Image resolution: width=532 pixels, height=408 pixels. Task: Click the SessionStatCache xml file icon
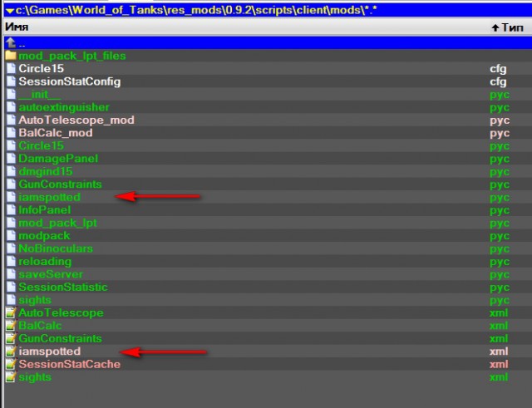(x=11, y=364)
